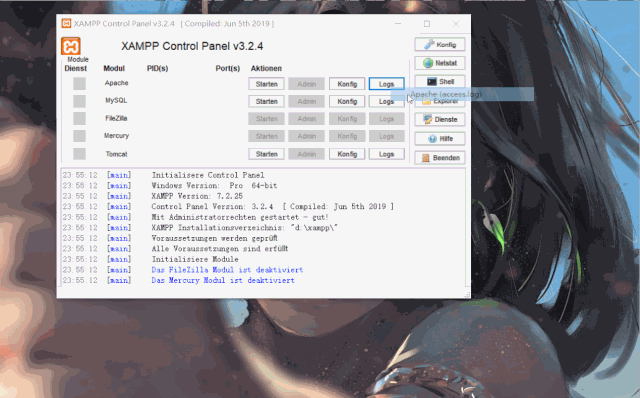
Task: Open Hilfe help icon button
Action: [440, 139]
